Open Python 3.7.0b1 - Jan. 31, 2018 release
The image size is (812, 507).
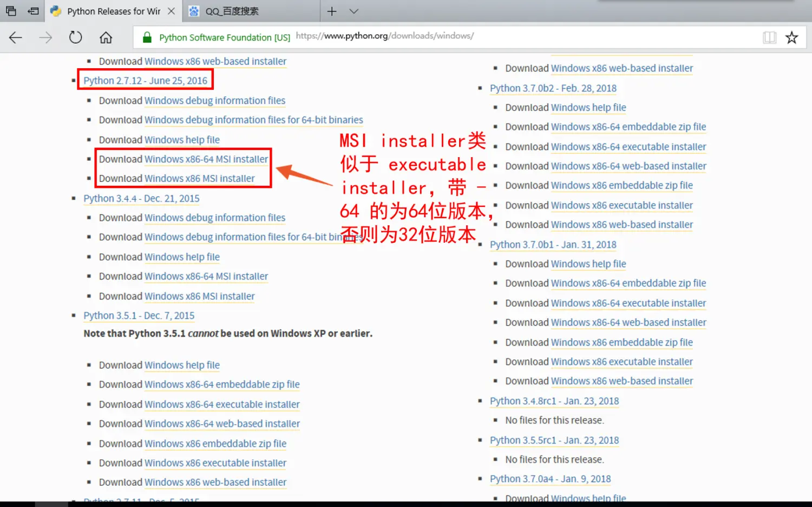(x=553, y=245)
